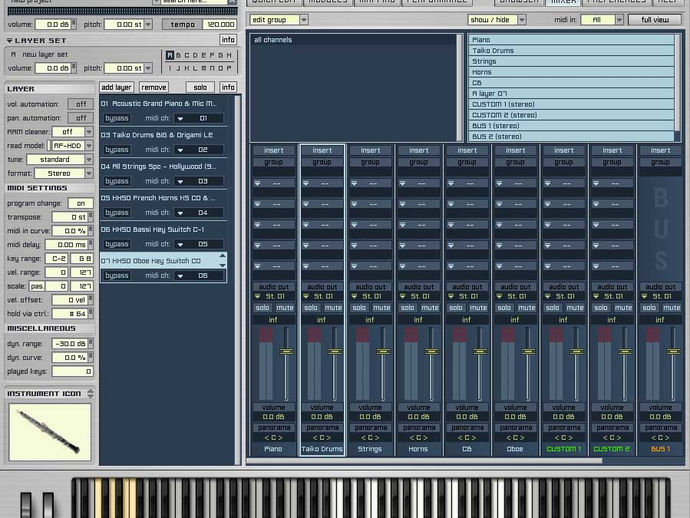Open the tune standard dropdown
This screenshot has width=690, height=518.
tap(89, 159)
